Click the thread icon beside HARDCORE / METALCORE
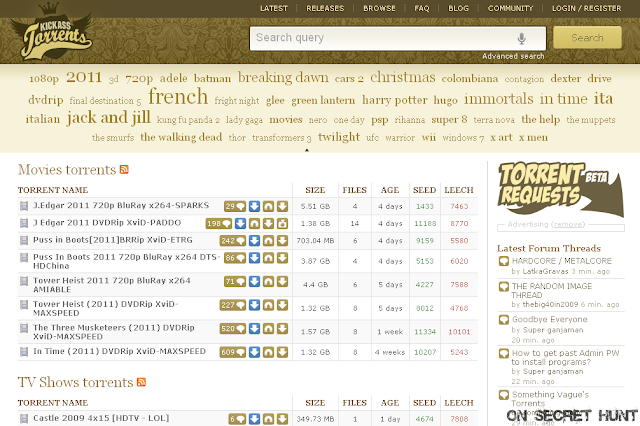The width and height of the screenshot is (640, 426). (504, 261)
